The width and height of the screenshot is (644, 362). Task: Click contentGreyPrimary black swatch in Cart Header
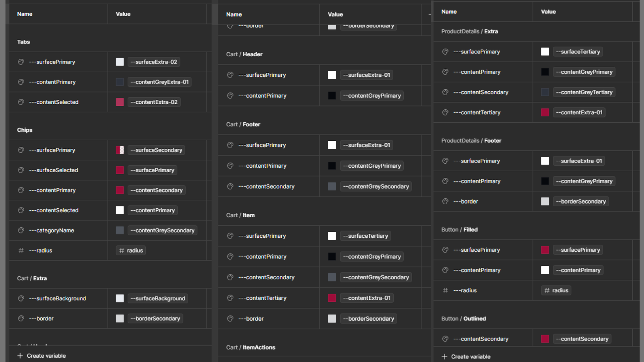pyautogui.click(x=332, y=96)
